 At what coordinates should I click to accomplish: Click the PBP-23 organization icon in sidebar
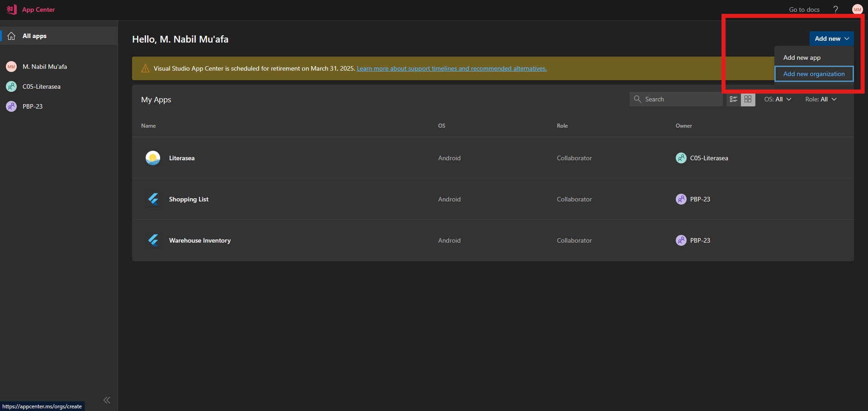tap(11, 106)
